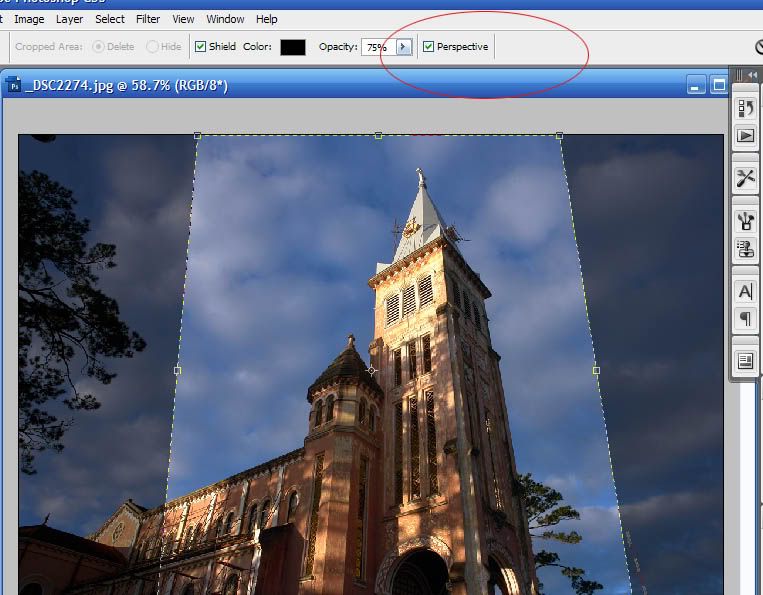Click the right-middle crop edge handle
Image resolution: width=763 pixels, height=595 pixels.
coord(597,371)
